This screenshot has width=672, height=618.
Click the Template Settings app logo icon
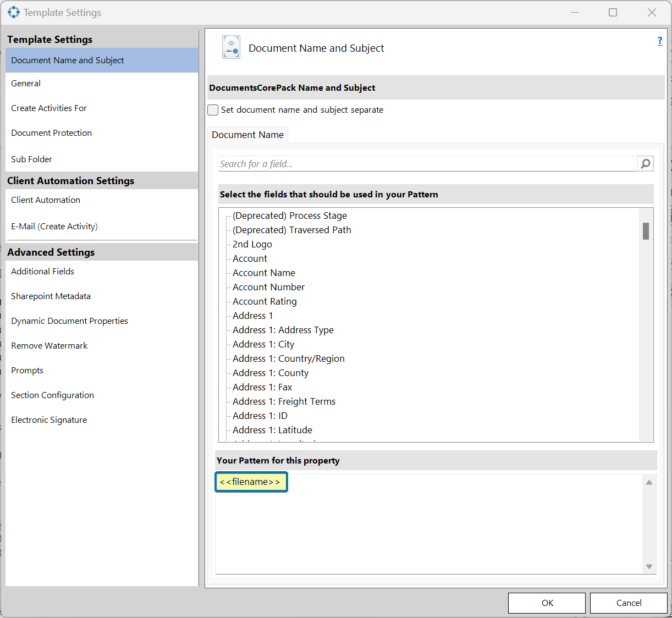(14, 12)
